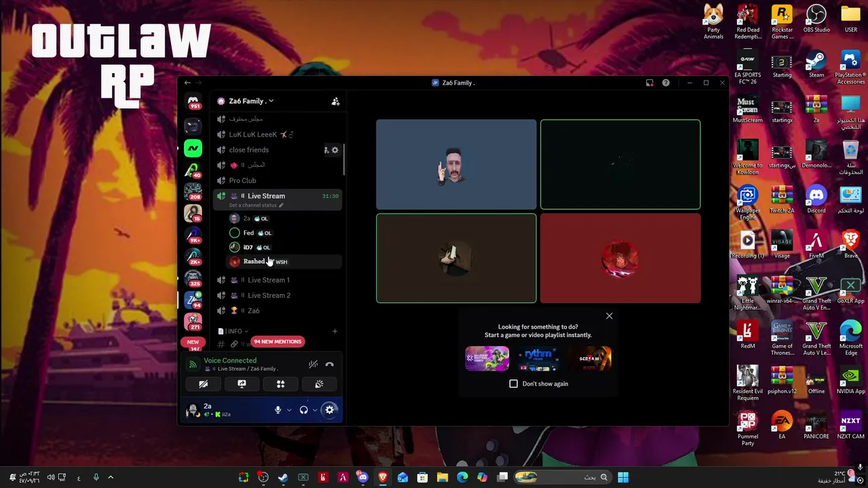Open Steam desktop shortcut
This screenshot has width=868, height=488.
(816, 65)
